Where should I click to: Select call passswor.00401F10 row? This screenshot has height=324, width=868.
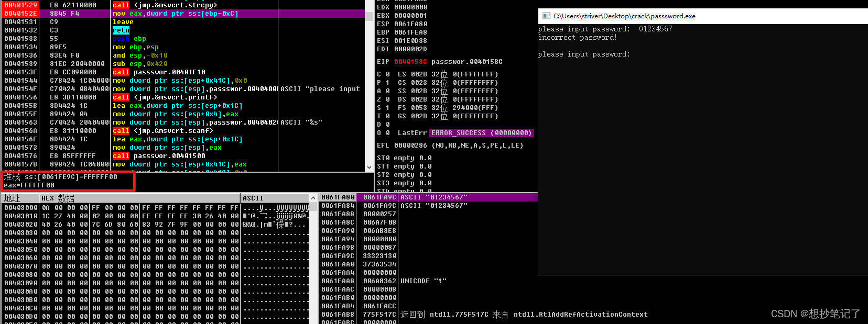tap(183, 72)
